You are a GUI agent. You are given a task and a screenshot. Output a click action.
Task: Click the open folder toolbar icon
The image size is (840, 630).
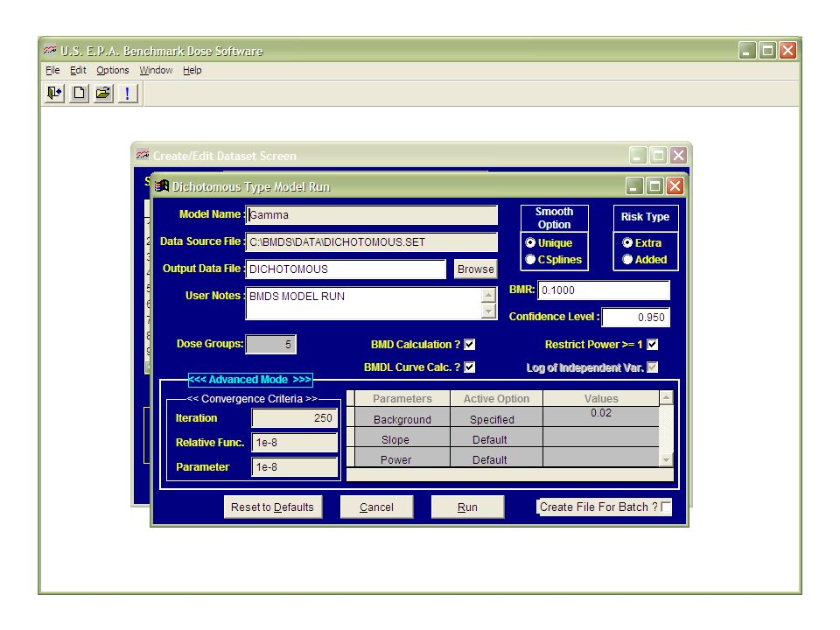point(103,94)
